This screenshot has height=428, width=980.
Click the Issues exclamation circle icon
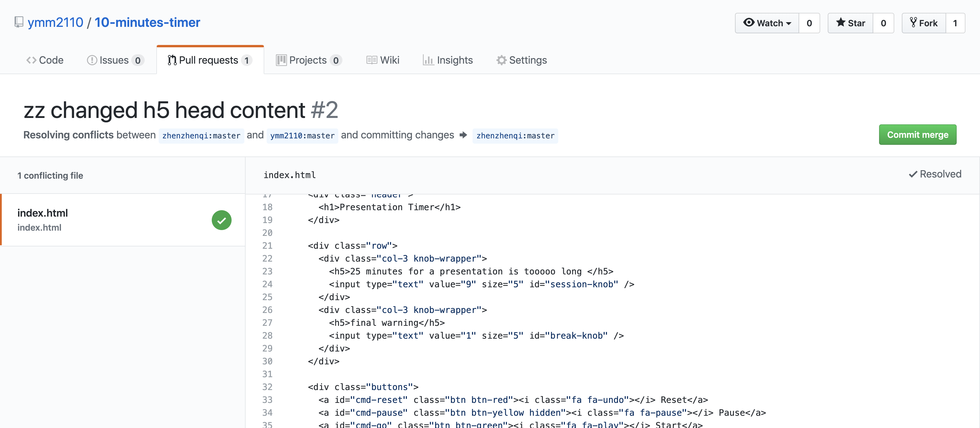pyautogui.click(x=92, y=60)
